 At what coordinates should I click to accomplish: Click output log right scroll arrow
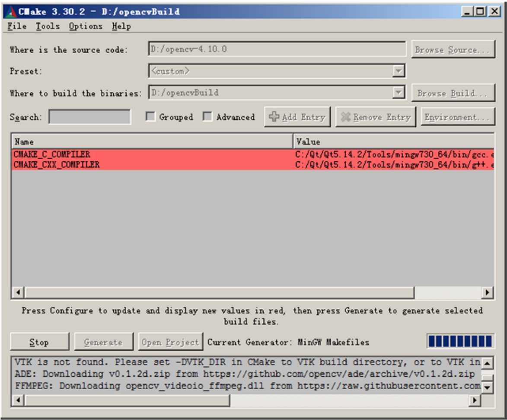point(474,400)
